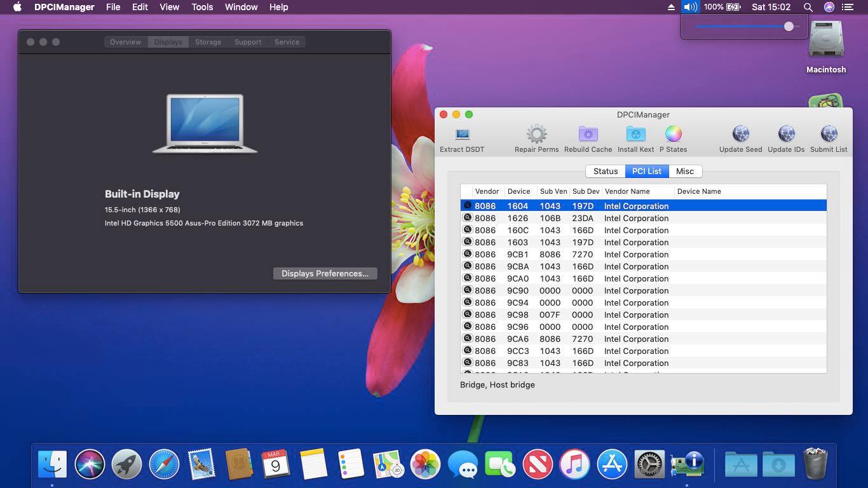Image resolution: width=868 pixels, height=488 pixels.
Task: Open the Storage tab in About window
Action: [208, 42]
